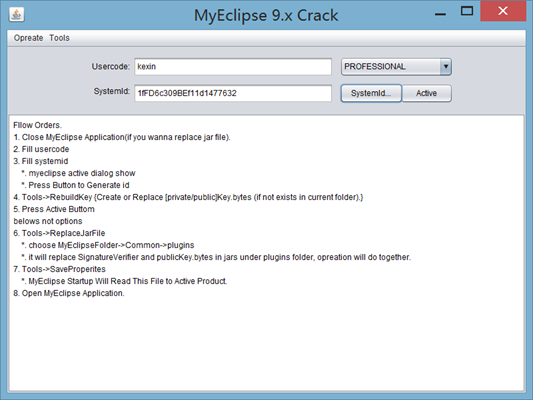Click the Active button
The width and height of the screenshot is (533, 400).
(427, 93)
